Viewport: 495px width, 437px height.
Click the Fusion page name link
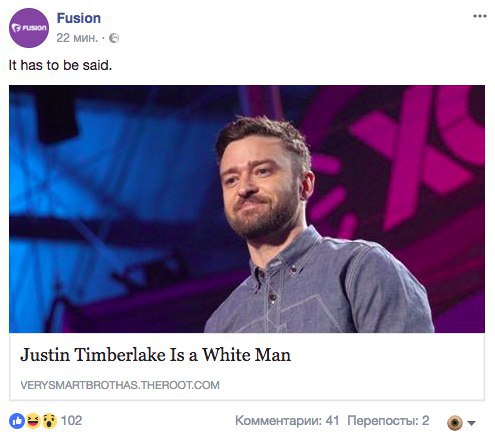click(x=79, y=18)
